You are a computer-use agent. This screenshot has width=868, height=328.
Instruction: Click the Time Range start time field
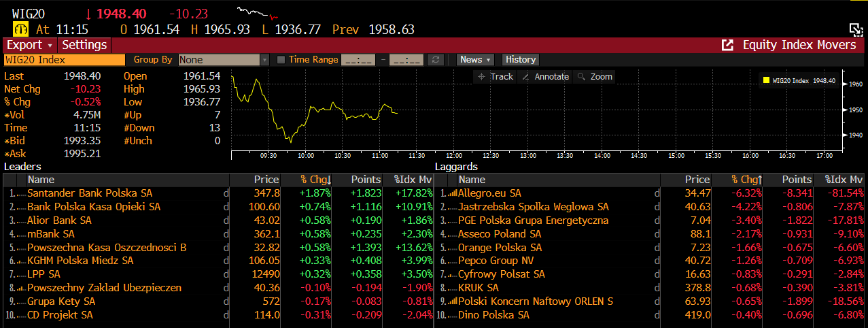358,60
